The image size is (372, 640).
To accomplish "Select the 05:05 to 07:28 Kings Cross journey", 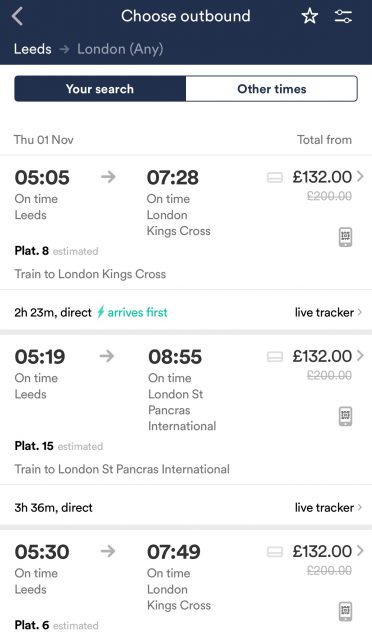I will point(186,223).
